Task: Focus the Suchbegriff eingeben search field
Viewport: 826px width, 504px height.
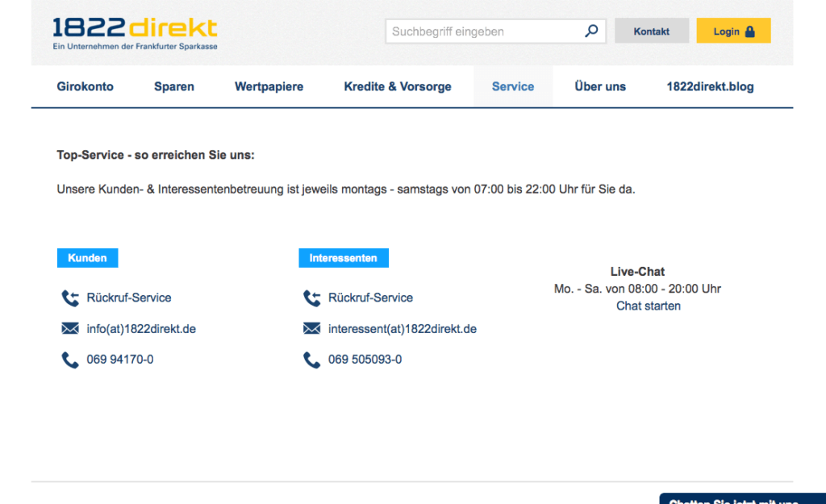Action: (x=496, y=31)
